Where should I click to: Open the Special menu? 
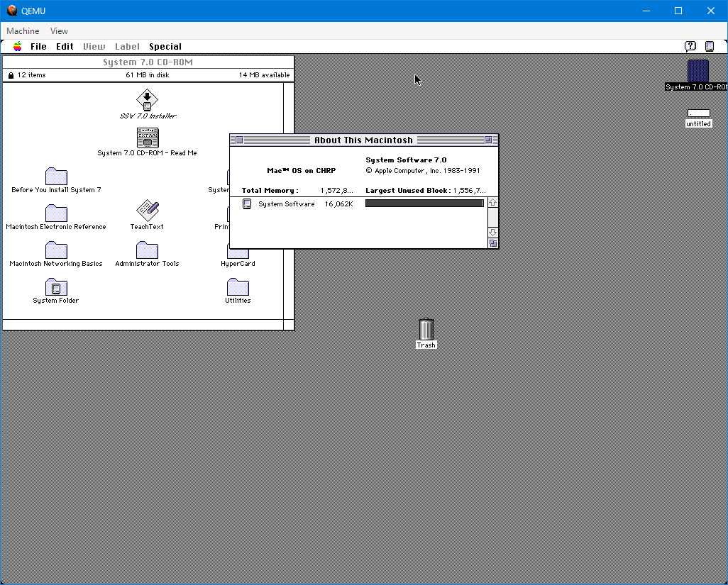165,47
